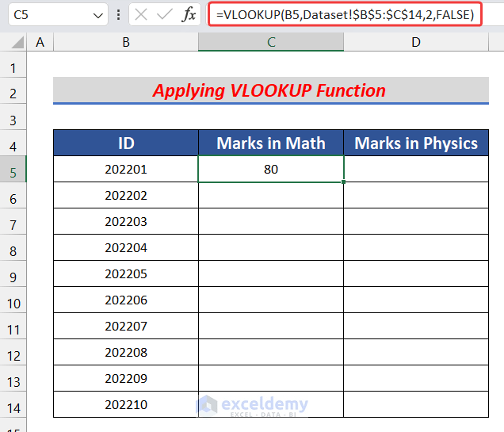Select cell containing ID 202207

pyautogui.click(x=126, y=327)
